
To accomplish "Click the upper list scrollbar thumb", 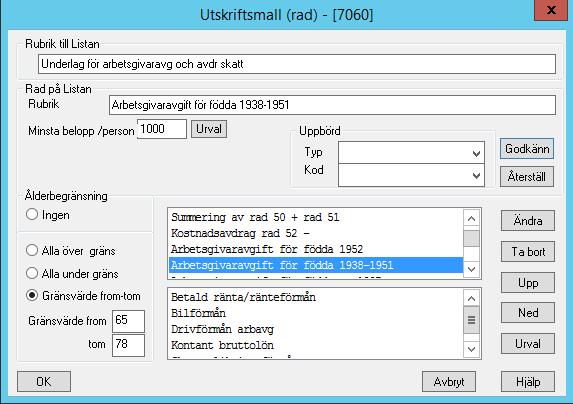I will click(x=471, y=239).
